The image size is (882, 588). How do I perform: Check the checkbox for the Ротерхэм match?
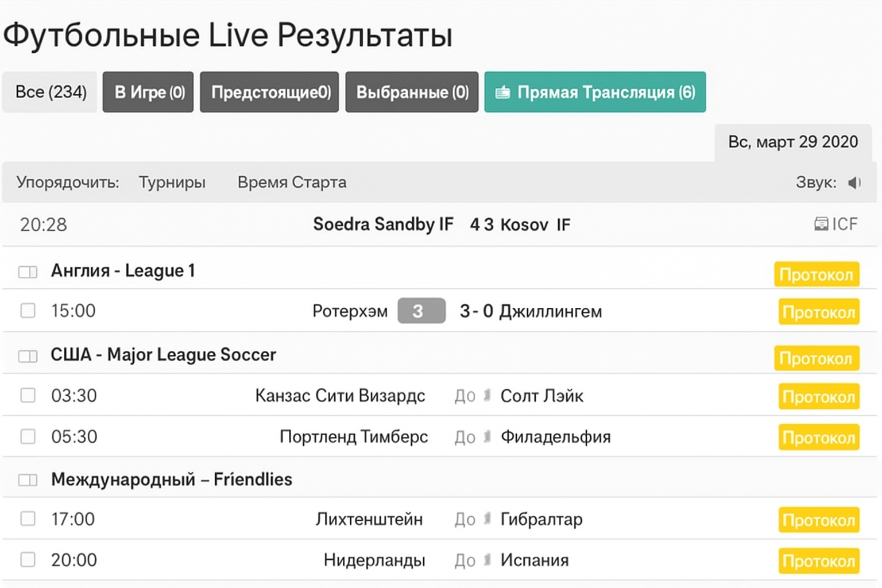tap(27, 311)
